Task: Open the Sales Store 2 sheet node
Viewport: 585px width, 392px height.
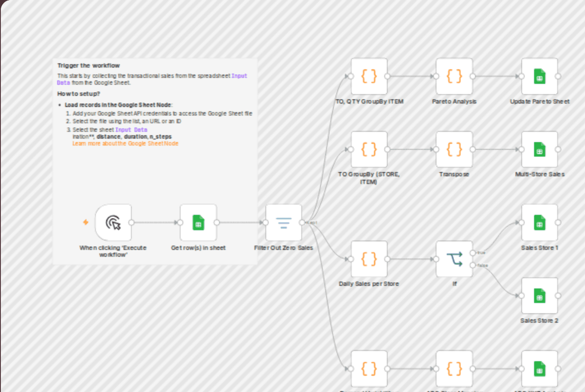Action: [x=540, y=296]
